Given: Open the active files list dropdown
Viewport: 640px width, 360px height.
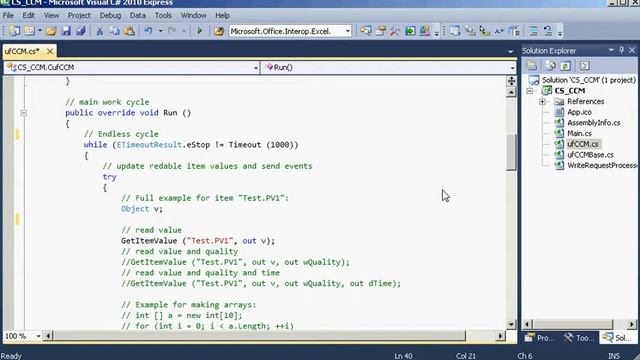Looking at the screenshot, I should point(511,51).
